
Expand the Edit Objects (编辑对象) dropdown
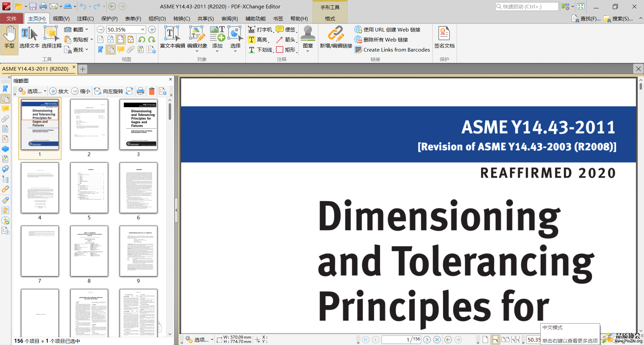(x=197, y=51)
